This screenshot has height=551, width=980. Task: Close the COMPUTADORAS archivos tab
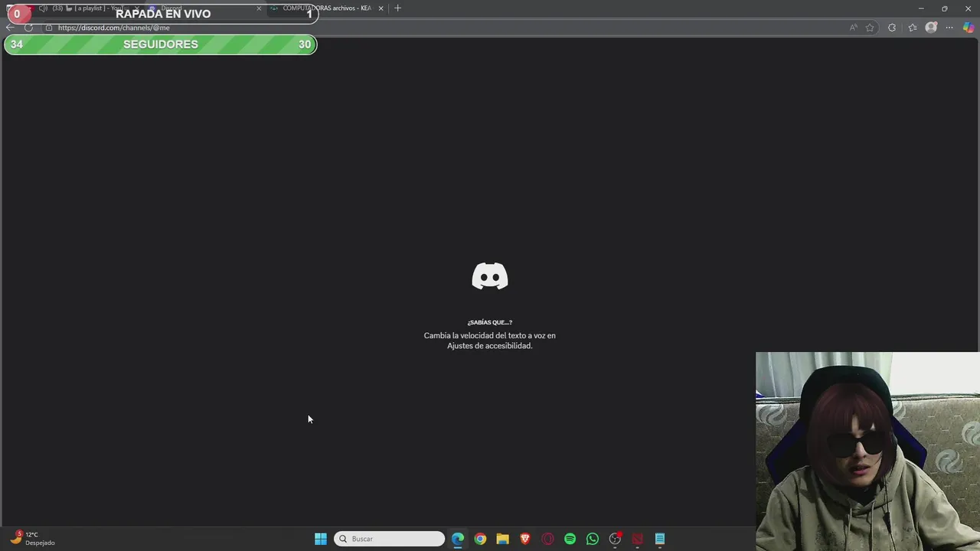(381, 8)
